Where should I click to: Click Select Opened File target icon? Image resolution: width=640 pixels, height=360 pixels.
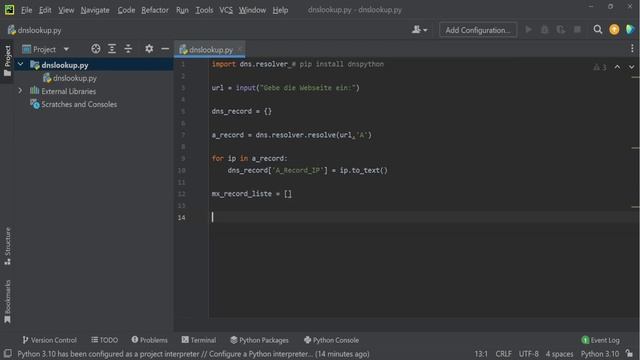(96, 49)
